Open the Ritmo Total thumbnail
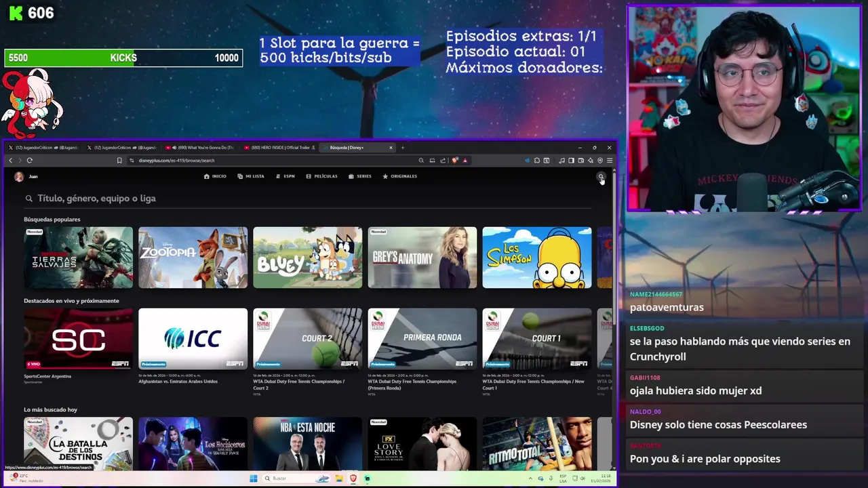This screenshot has height=488, width=868. pos(537,443)
